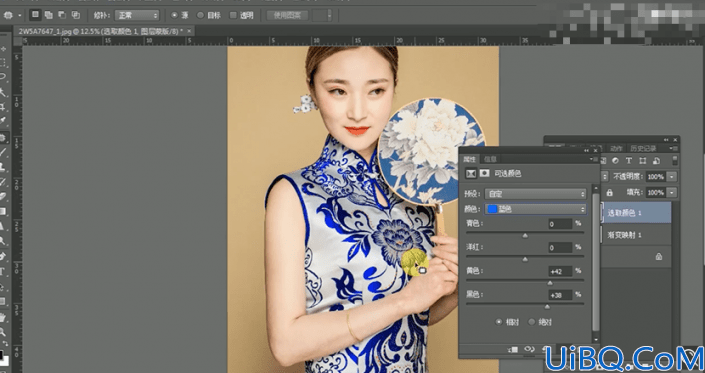Select the Lasso tool in the toolbox
705x373 pixels.
4,76
